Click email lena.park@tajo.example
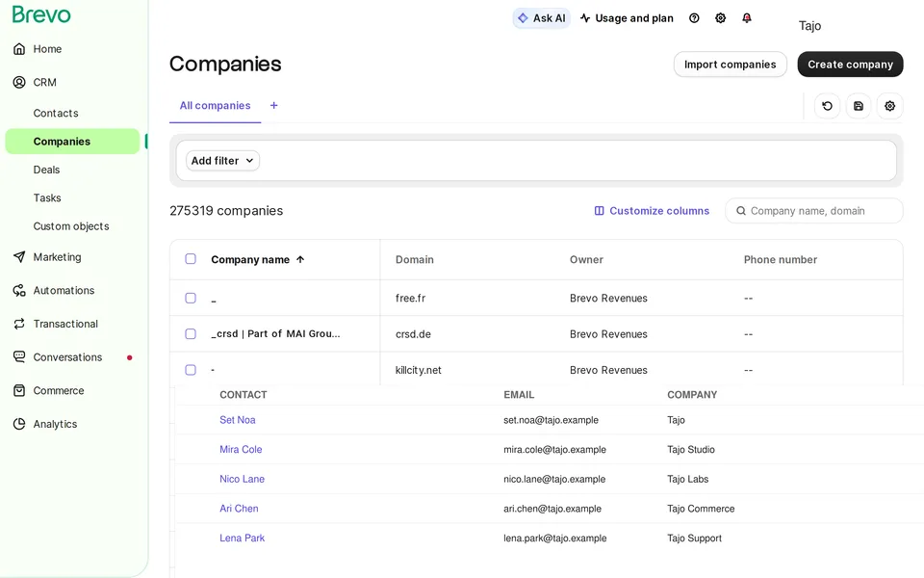 [554, 538]
